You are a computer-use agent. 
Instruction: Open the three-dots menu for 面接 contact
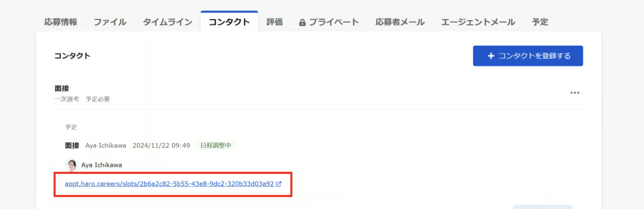tap(575, 93)
